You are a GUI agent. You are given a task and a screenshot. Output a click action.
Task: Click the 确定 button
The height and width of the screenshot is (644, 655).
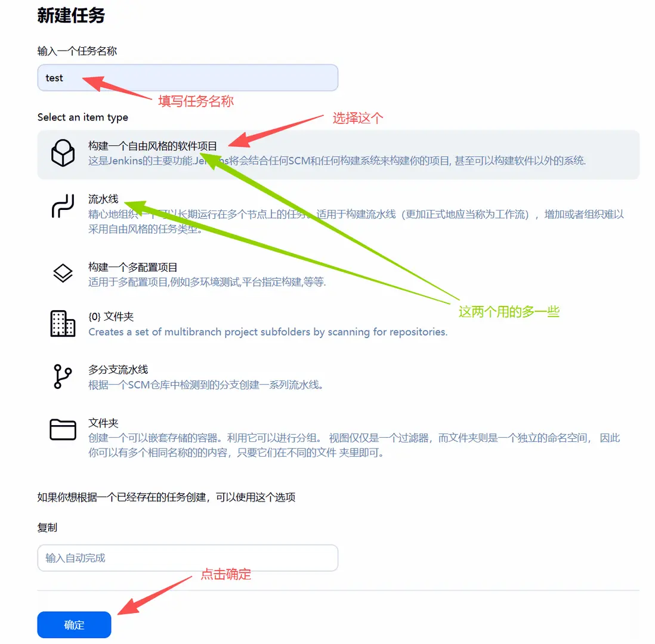74,624
